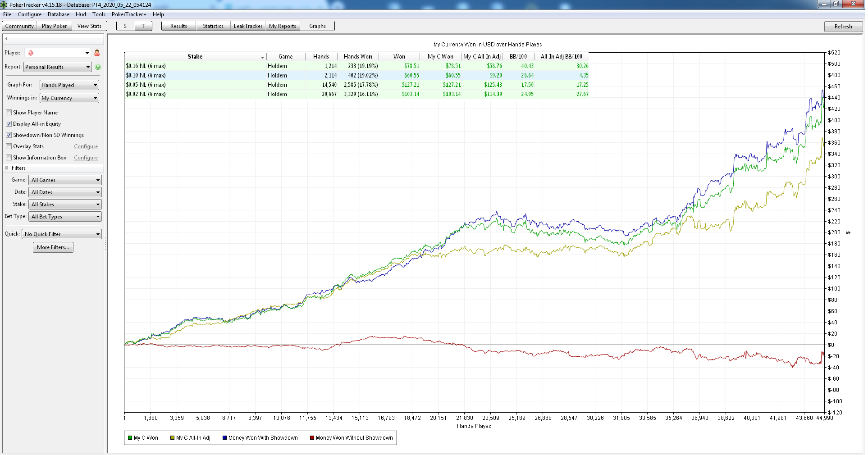Viewport: 868px width, 455px height.
Task: Open the green report help icon
Action: click(x=98, y=67)
